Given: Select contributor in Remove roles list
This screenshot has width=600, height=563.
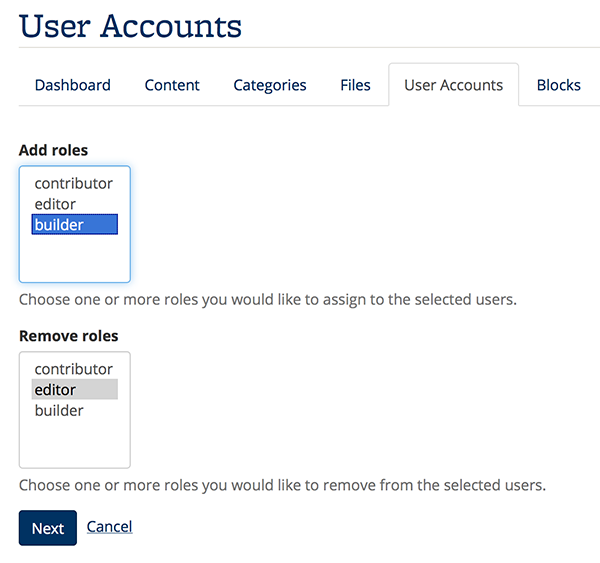Looking at the screenshot, I should point(75,369).
